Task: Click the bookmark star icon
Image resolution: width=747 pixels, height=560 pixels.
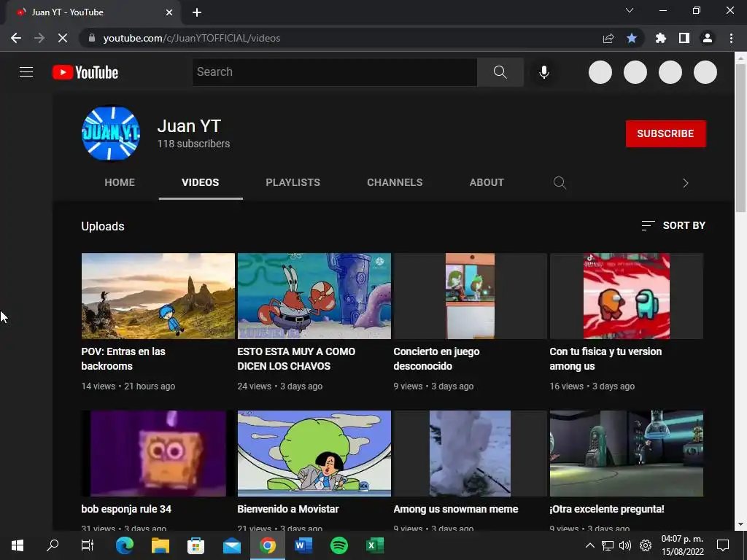Action: pyautogui.click(x=632, y=38)
